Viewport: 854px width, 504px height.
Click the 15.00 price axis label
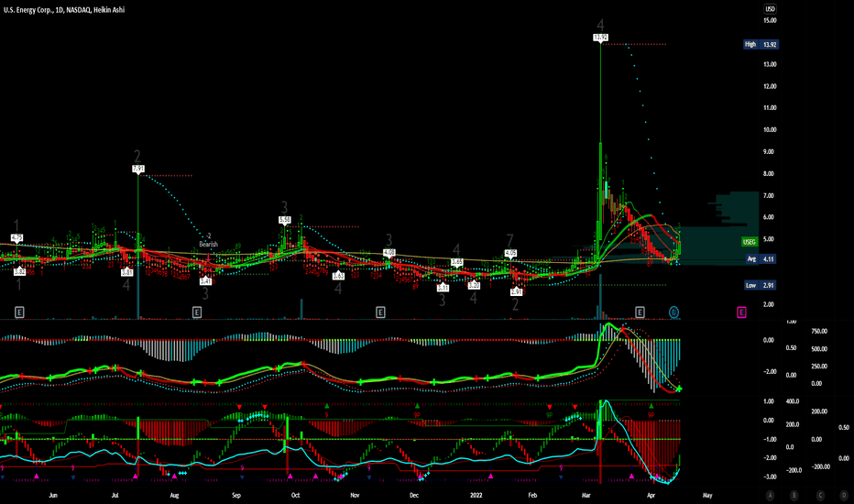[x=770, y=21]
